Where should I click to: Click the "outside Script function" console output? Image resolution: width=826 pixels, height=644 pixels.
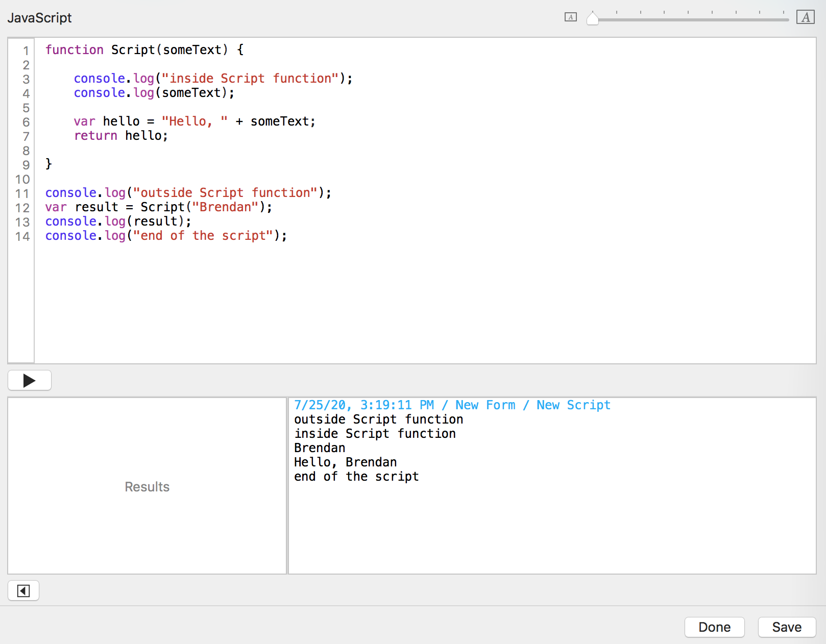click(378, 419)
